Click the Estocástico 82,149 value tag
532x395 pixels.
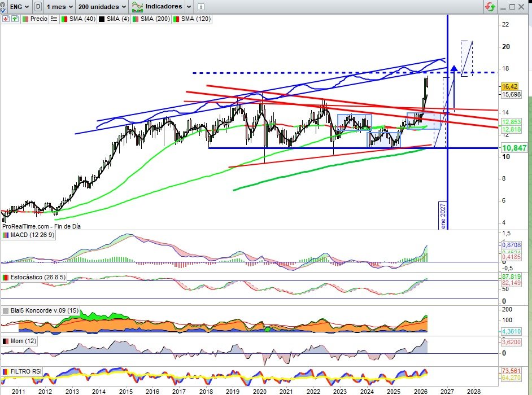(x=511, y=283)
